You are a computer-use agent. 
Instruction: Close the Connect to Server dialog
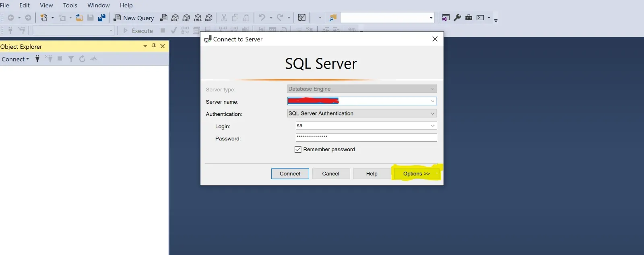(435, 39)
